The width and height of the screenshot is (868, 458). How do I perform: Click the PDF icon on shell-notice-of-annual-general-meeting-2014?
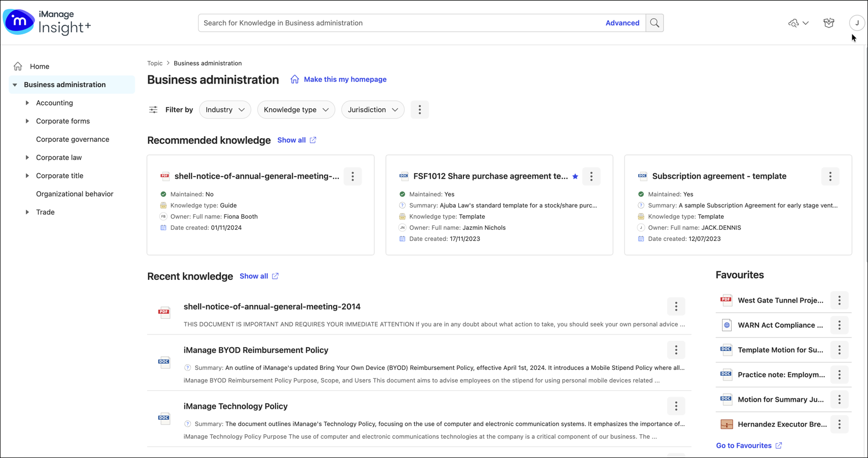pos(164,312)
